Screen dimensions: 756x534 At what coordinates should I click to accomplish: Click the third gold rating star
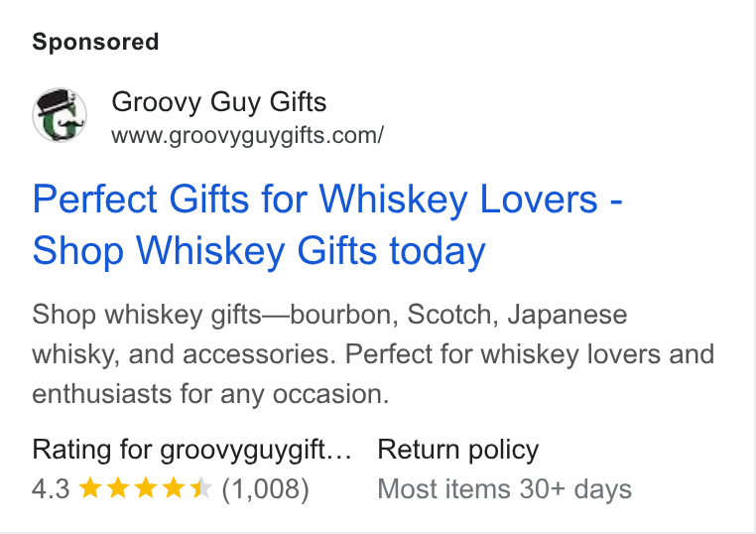point(146,487)
